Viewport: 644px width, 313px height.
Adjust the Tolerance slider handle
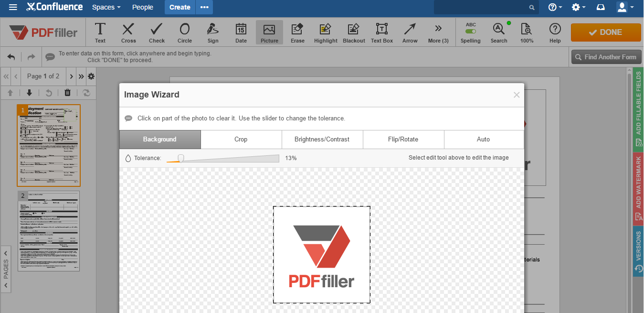(181, 158)
